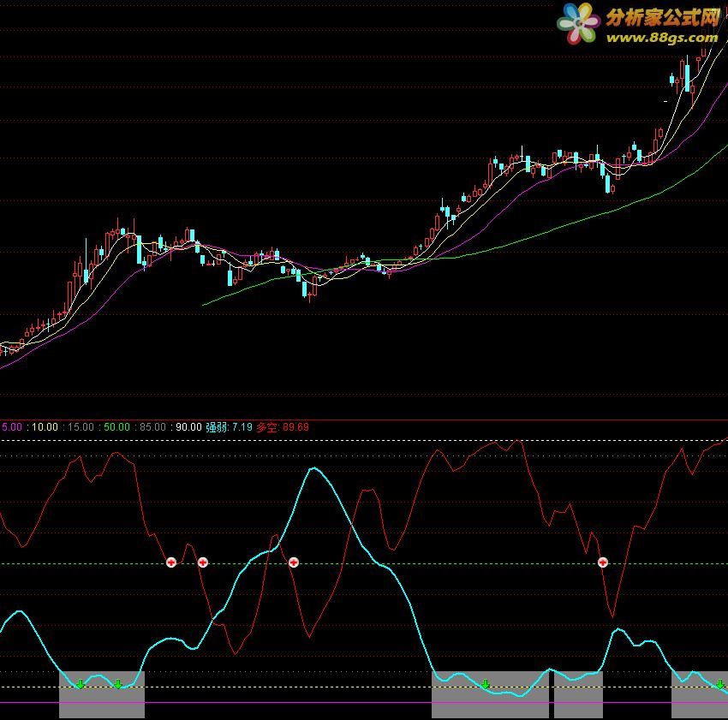Select the yellow 10.00 indicator value

(x=45, y=427)
